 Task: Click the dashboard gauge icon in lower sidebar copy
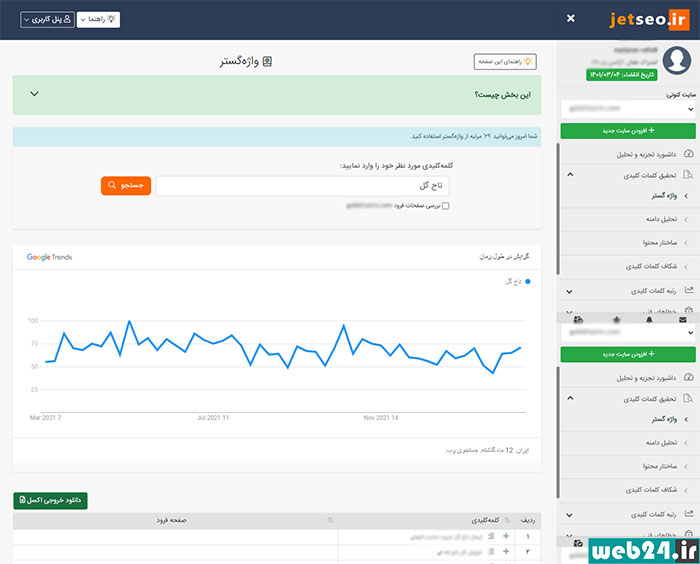coord(688,377)
